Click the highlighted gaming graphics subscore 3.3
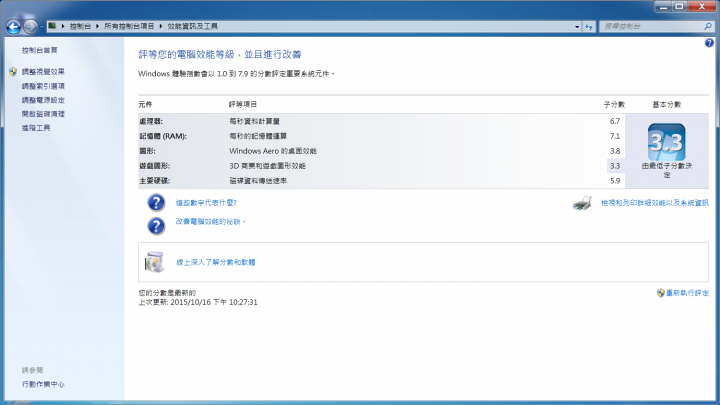 (x=615, y=166)
